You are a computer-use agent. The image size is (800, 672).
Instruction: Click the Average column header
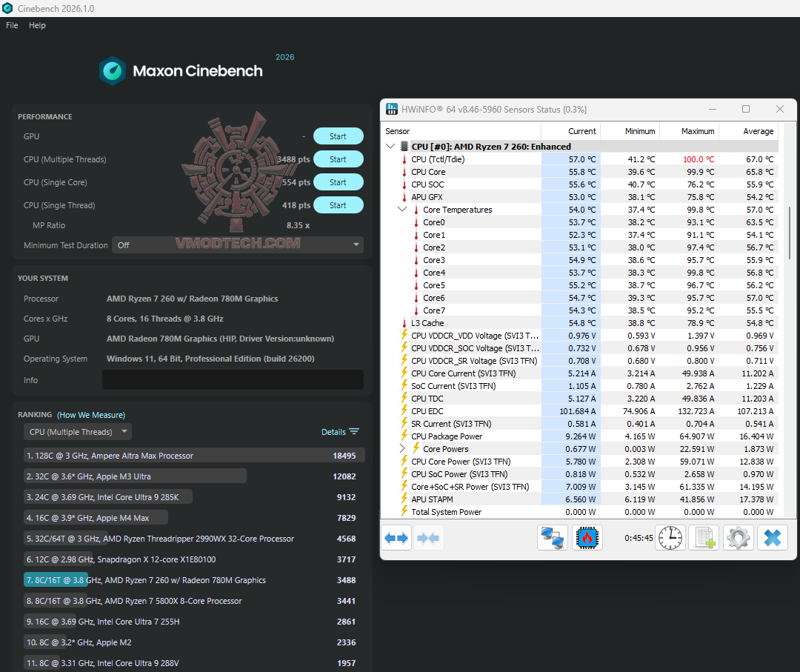(x=748, y=131)
